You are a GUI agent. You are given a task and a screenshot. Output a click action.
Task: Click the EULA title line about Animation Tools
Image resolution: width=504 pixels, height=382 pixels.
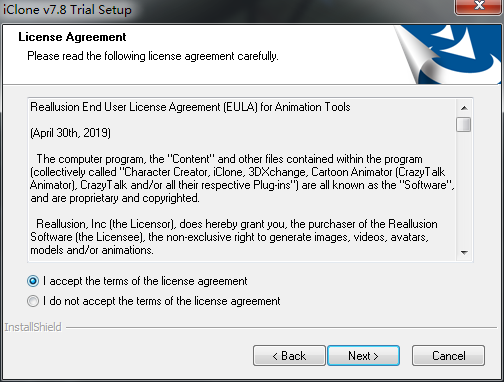[x=190, y=107]
